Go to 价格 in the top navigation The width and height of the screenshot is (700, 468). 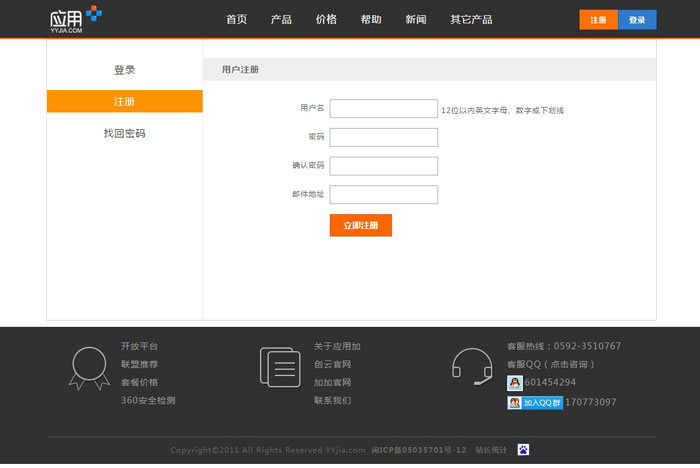[326, 20]
